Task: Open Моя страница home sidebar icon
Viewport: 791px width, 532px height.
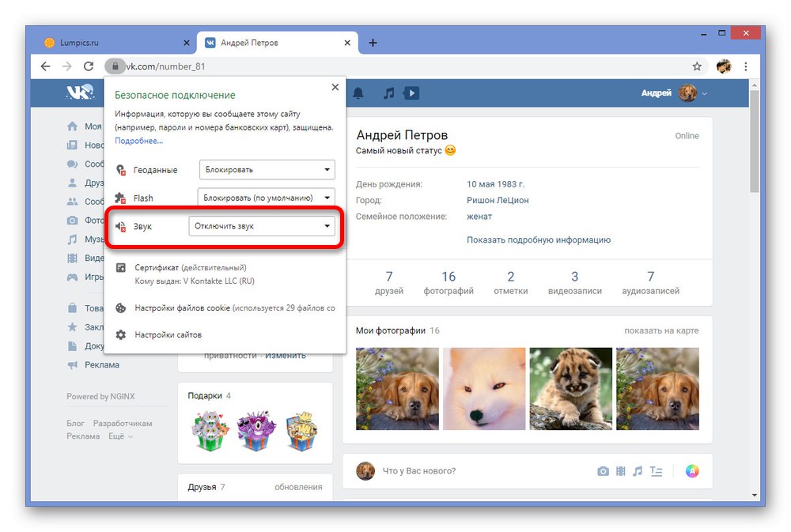Action: coord(72,126)
